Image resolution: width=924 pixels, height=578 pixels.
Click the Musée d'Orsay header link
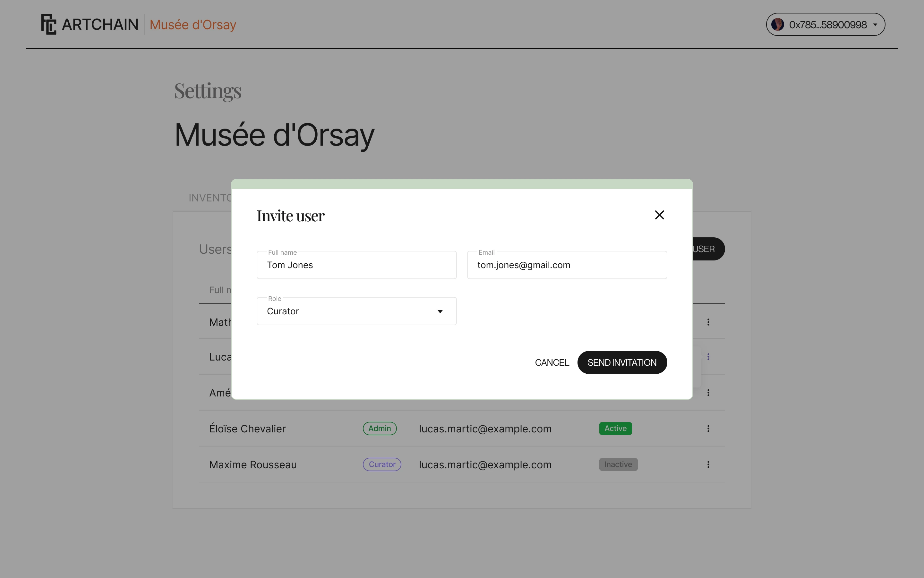coord(193,24)
